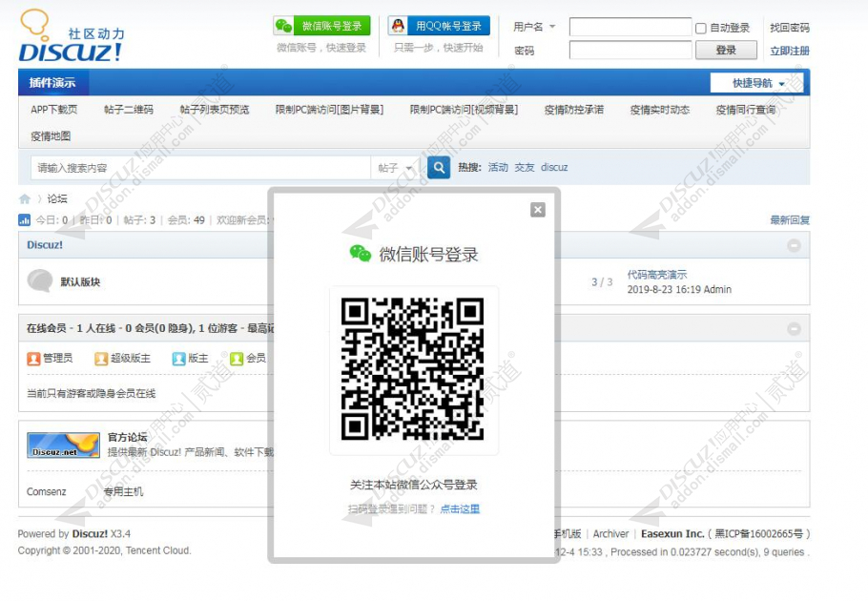Open the Archiver footer link
This screenshot has width=868, height=601.
pyautogui.click(x=610, y=534)
